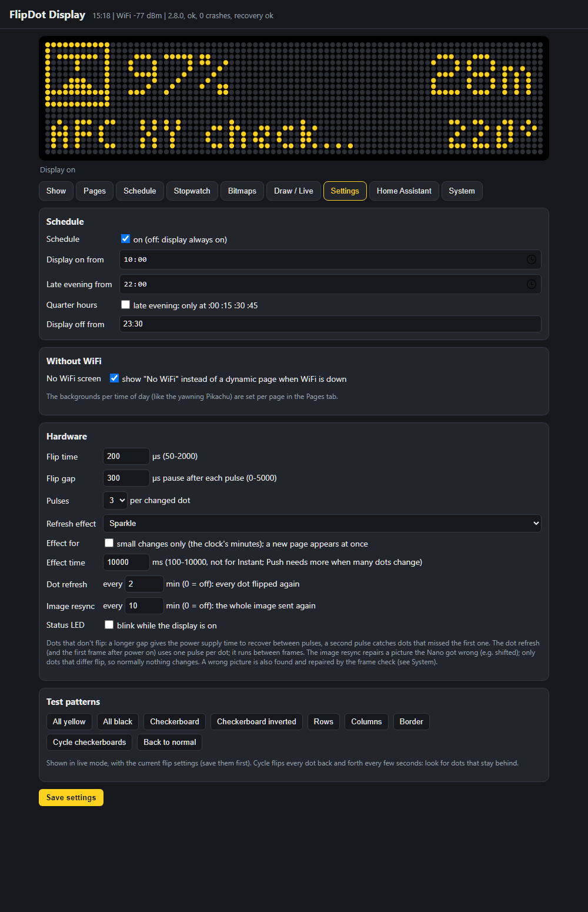Open the Home Assistant tab

click(x=404, y=191)
